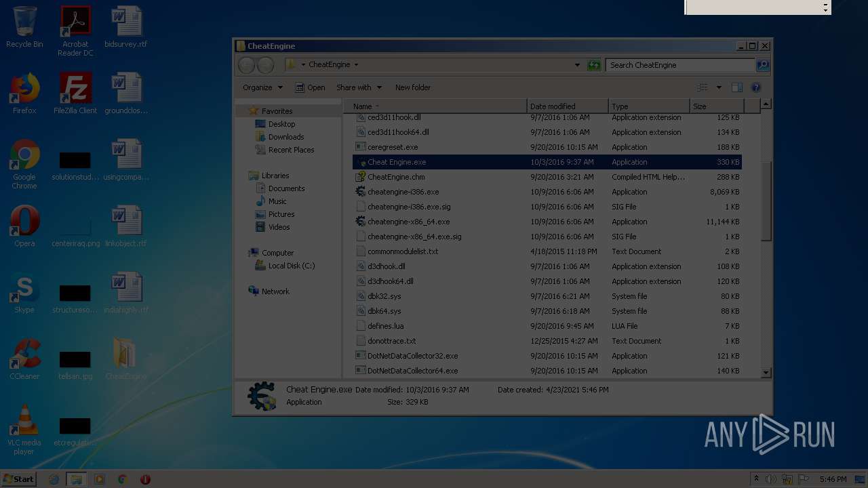Open Recent Places in Favorites
This screenshot has width=868, height=488.
(285, 150)
